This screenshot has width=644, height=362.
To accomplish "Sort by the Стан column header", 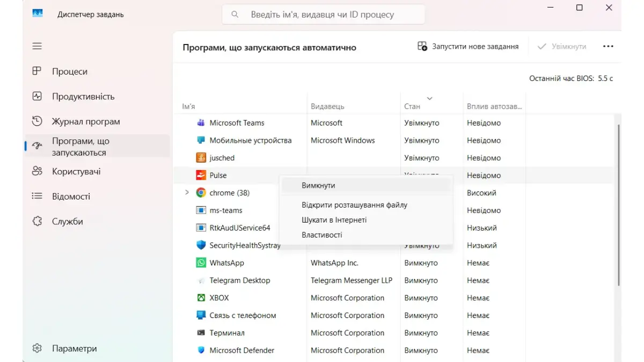I will coord(412,107).
